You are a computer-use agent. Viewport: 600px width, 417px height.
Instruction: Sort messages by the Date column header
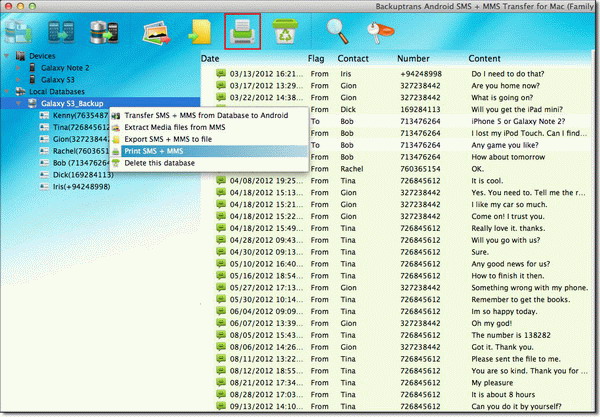coord(210,59)
